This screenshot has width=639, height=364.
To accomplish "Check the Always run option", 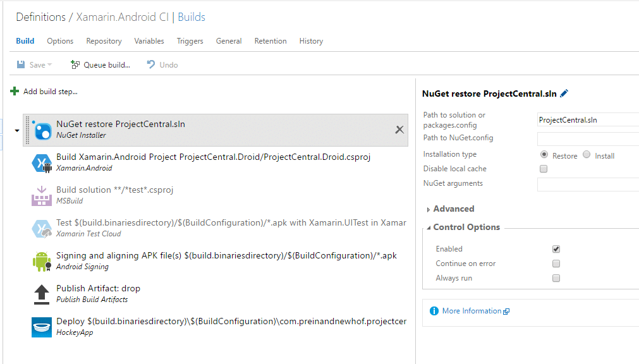I will 556,279.
